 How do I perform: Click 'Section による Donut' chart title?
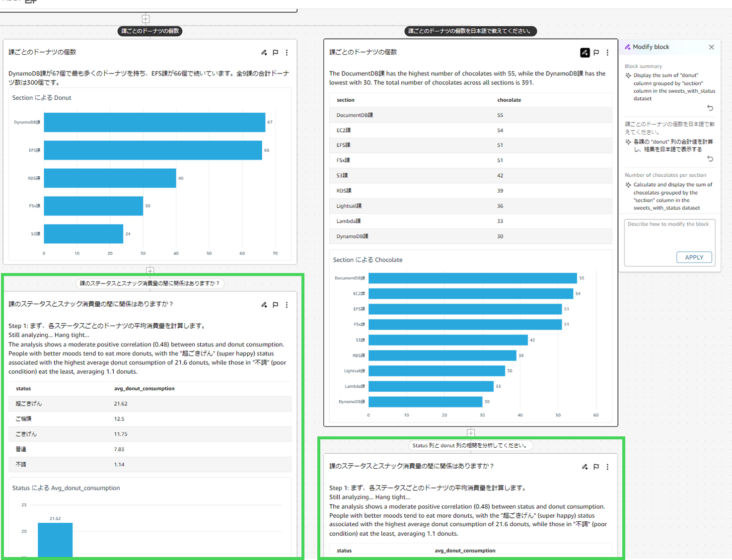[42, 98]
